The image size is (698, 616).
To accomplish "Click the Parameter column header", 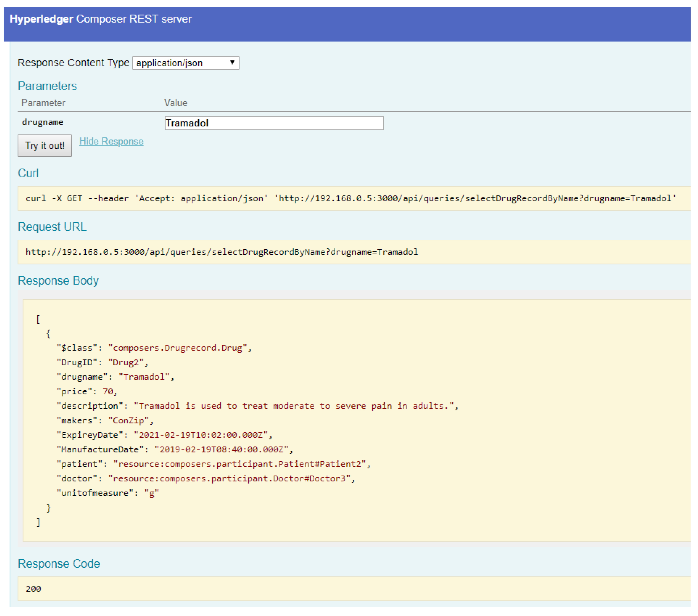I will tap(43, 103).
